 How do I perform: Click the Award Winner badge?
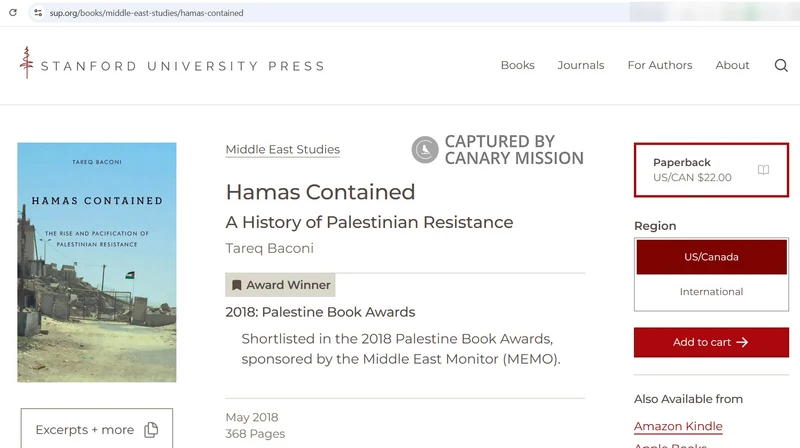pos(280,285)
